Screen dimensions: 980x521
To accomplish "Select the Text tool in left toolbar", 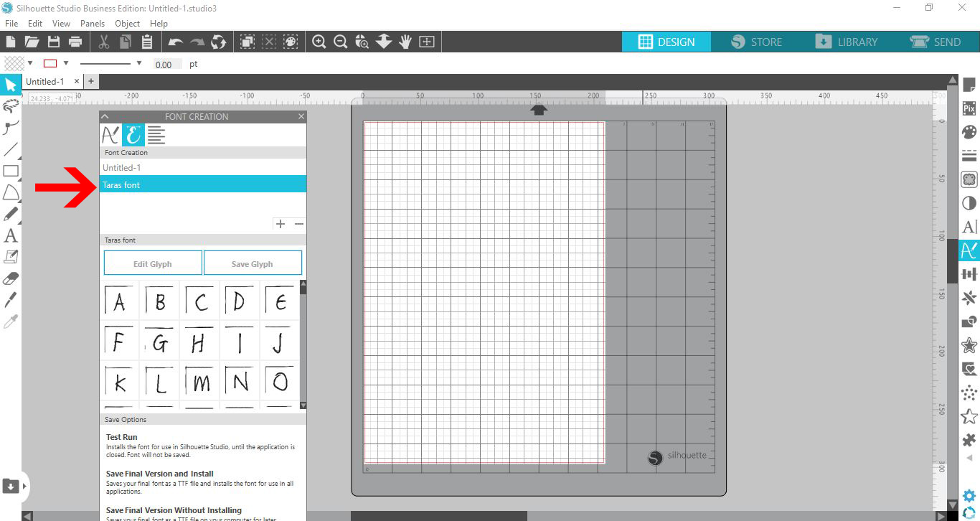I will coord(11,235).
